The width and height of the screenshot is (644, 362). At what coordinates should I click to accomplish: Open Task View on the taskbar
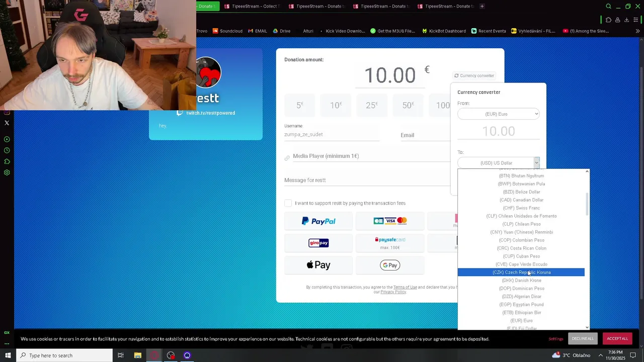(121, 355)
